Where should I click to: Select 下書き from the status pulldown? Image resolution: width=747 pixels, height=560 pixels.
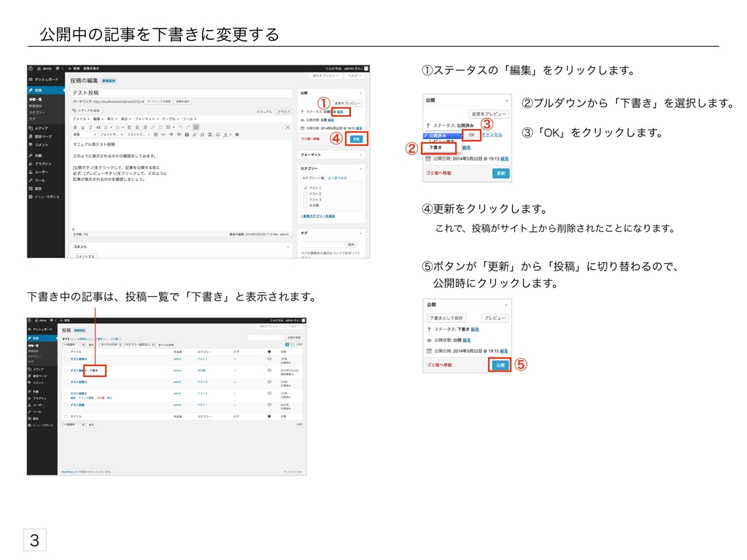(435, 147)
